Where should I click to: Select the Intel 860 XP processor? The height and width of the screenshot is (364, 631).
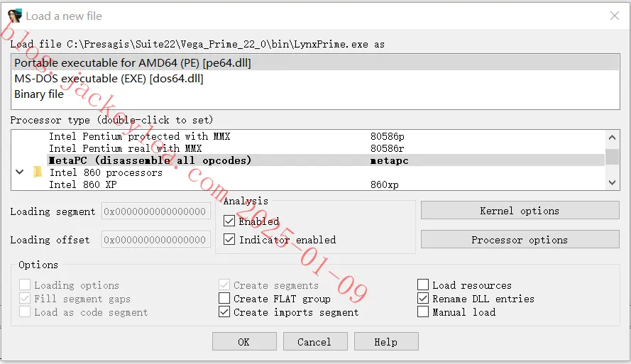coord(326,184)
